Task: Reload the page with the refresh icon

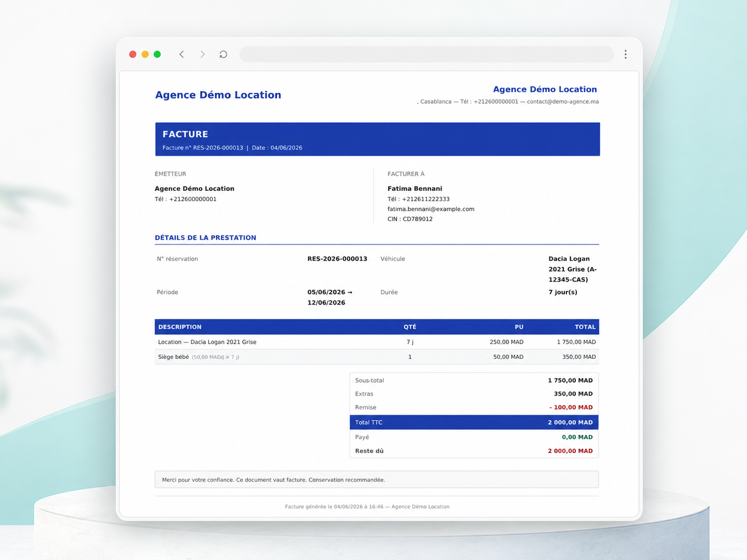Action: tap(223, 54)
